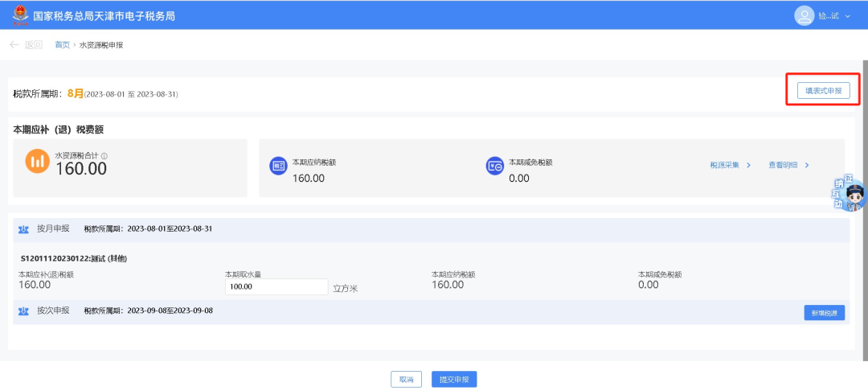Click the 按月申报 section icon
The image size is (868, 391).
pyautogui.click(x=23, y=229)
